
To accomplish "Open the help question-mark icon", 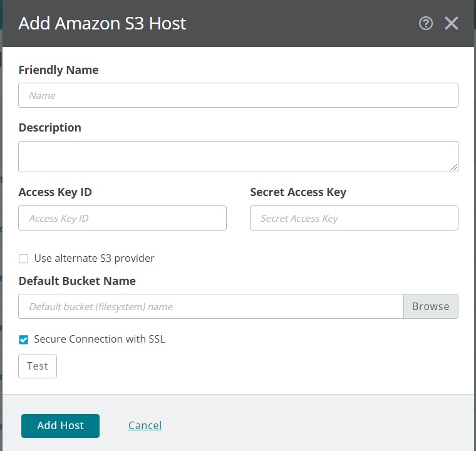I will [426, 24].
